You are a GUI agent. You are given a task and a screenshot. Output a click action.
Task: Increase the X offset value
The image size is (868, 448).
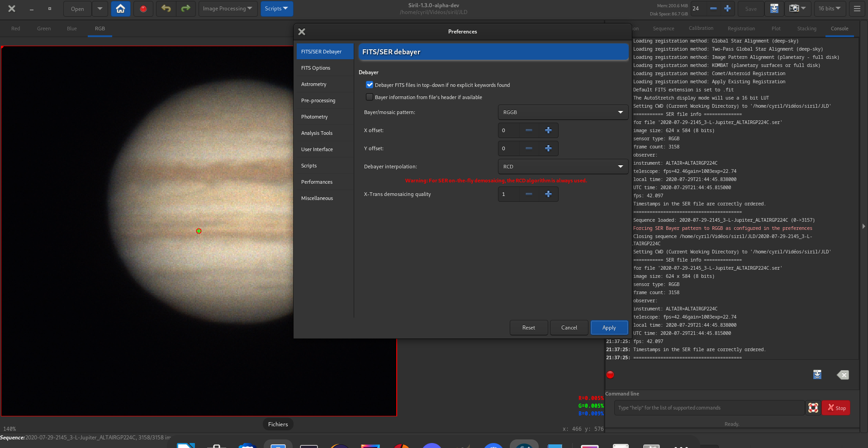tap(548, 130)
